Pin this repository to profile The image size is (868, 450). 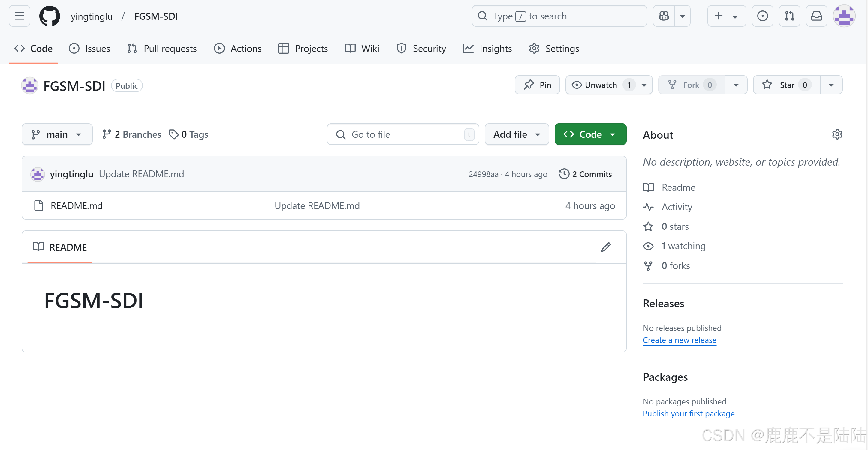(537, 85)
